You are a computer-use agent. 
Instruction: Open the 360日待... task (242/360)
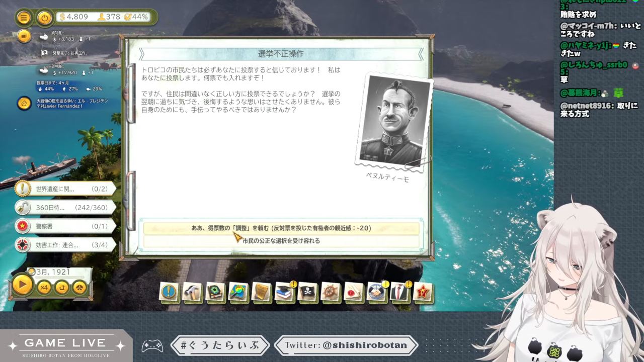[65, 208]
